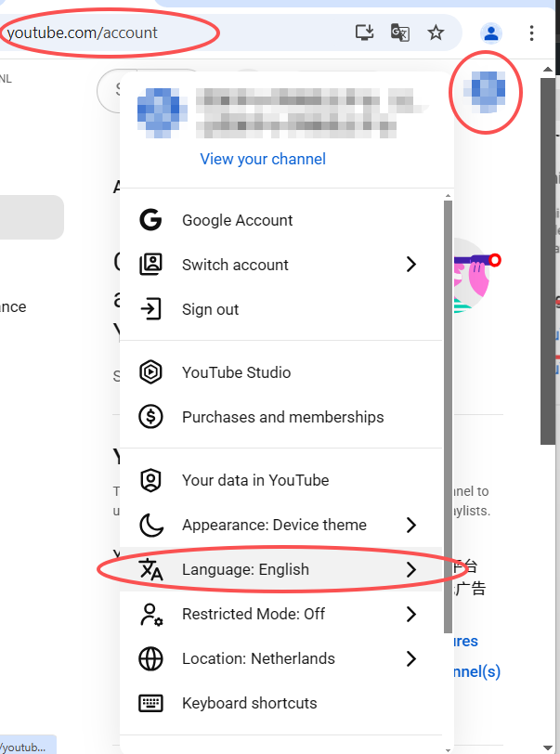This screenshot has width=560, height=754.
Task: Click the translate page icon in address bar
Action: tap(400, 33)
